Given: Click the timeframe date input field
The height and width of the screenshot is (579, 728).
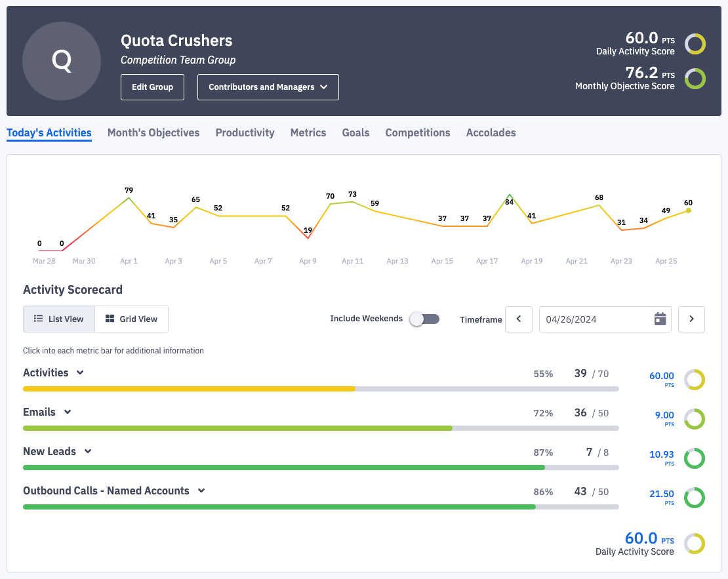Looking at the screenshot, I should pyautogui.click(x=594, y=319).
